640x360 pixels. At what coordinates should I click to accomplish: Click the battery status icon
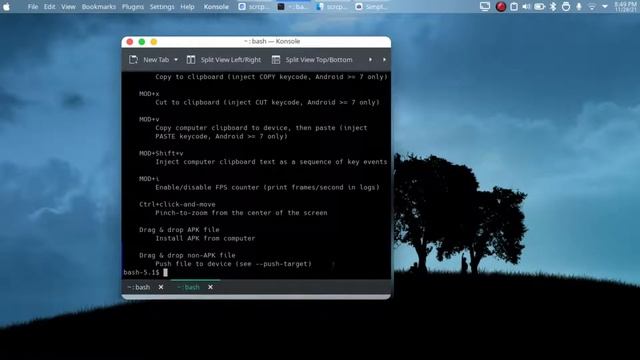540,7
